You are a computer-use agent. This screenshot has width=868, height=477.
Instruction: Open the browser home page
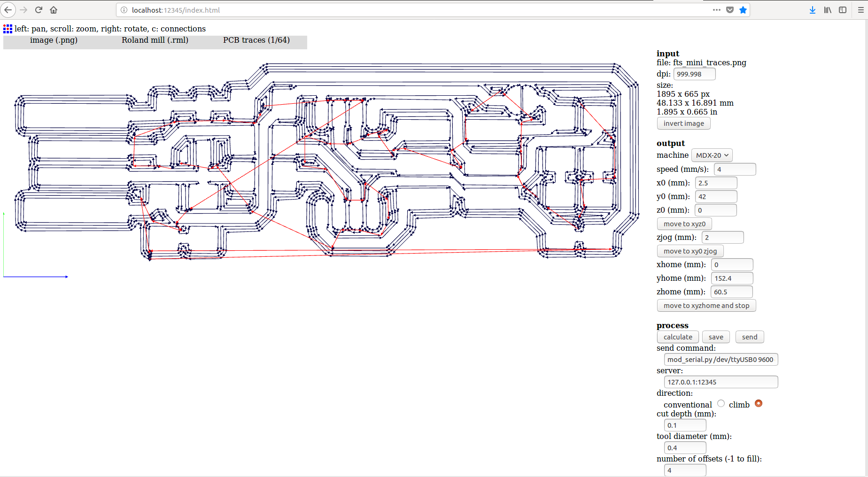54,10
